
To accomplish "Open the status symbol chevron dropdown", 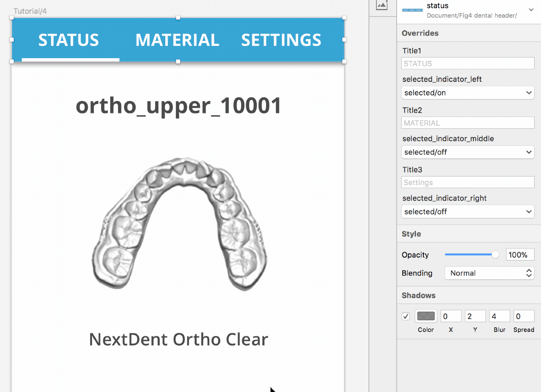I will 531,10.
